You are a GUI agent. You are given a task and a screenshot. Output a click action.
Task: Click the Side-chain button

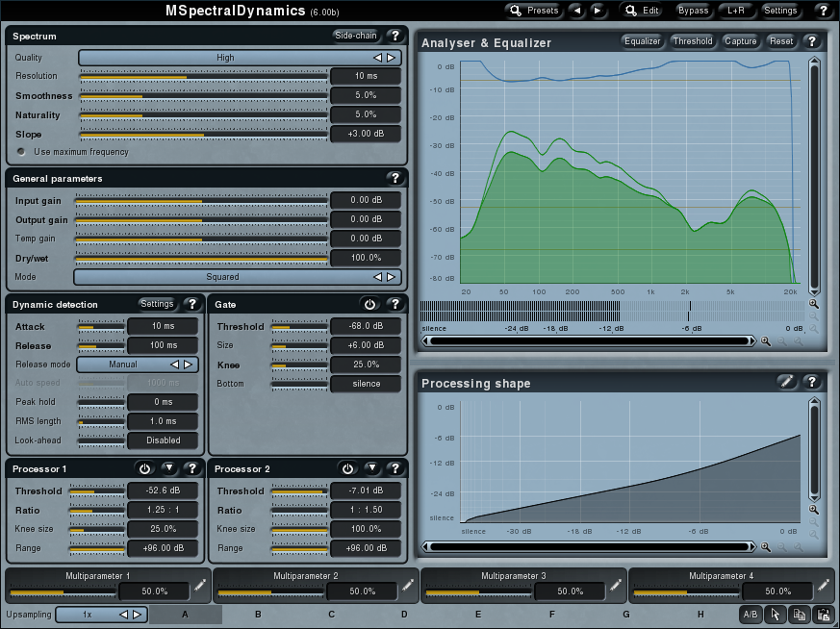(x=356, y=36)
